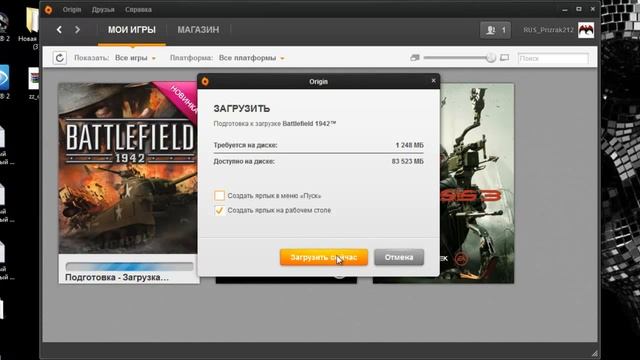The height and width of the screenshot is (360, 640).
Task: Enable Start menu shortcut creation
Action: [219, 196]
